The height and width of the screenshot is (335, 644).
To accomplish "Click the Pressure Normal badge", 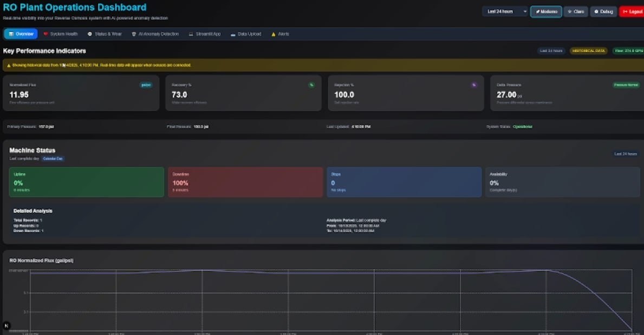I will (x=626, y=85).
